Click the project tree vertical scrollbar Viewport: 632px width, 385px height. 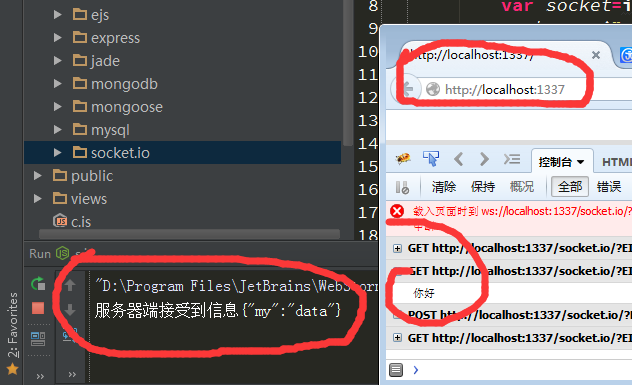(348, 73)
